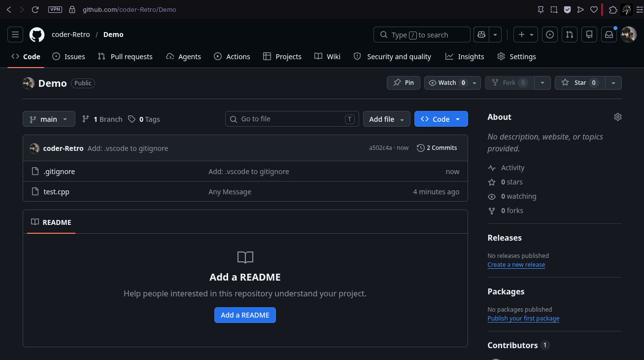The image size is (644, 360).
Task: Open the pull requests header icon
Action: pyautogui.click(x=570, y=35)
